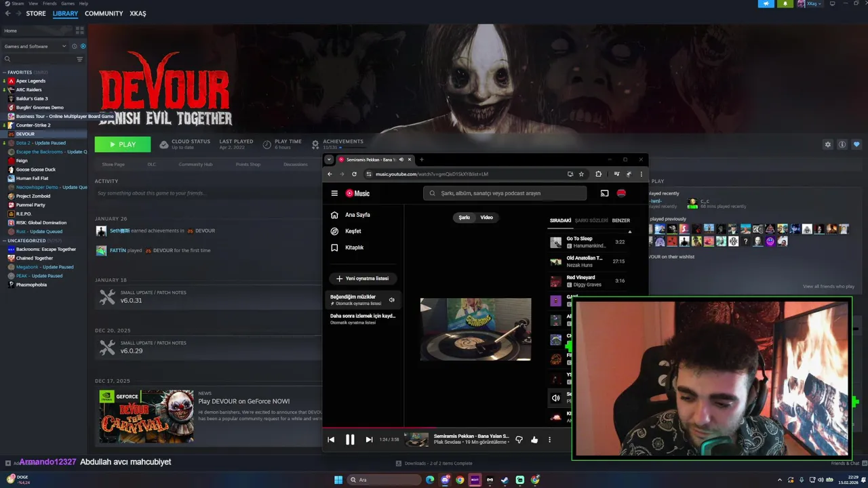Like the song with thumbs up
868x488 pixels.
[x=534, y=440]
